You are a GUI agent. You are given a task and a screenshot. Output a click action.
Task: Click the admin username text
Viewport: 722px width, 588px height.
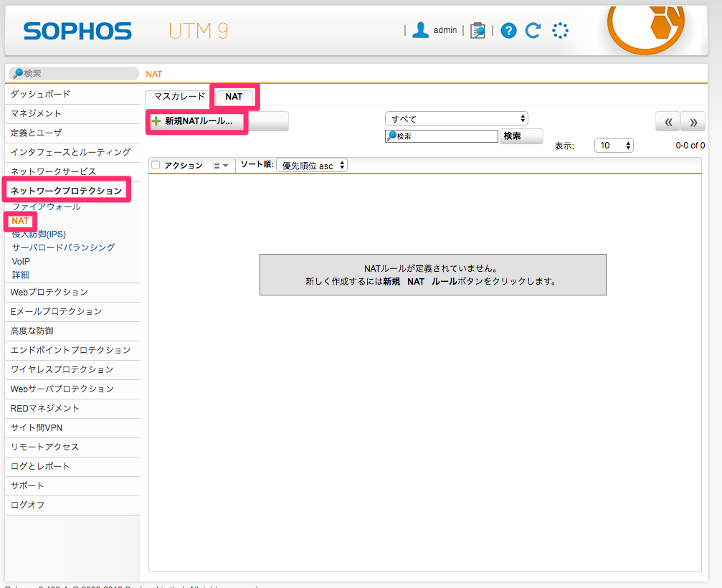click(445, 30)
